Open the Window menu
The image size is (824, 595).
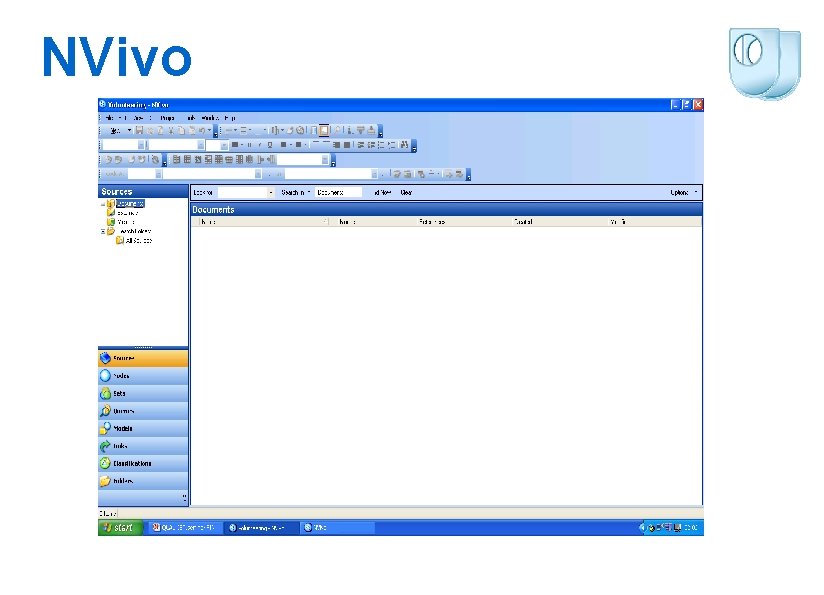210,118
